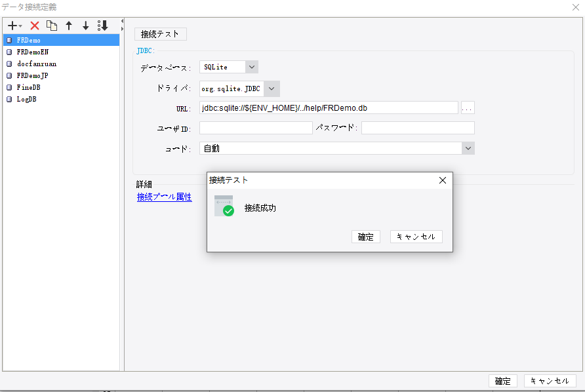Click キャンセル in the 接続テスト dialog
This screenshot has width=585, height=392.
[x=416, y=237]
